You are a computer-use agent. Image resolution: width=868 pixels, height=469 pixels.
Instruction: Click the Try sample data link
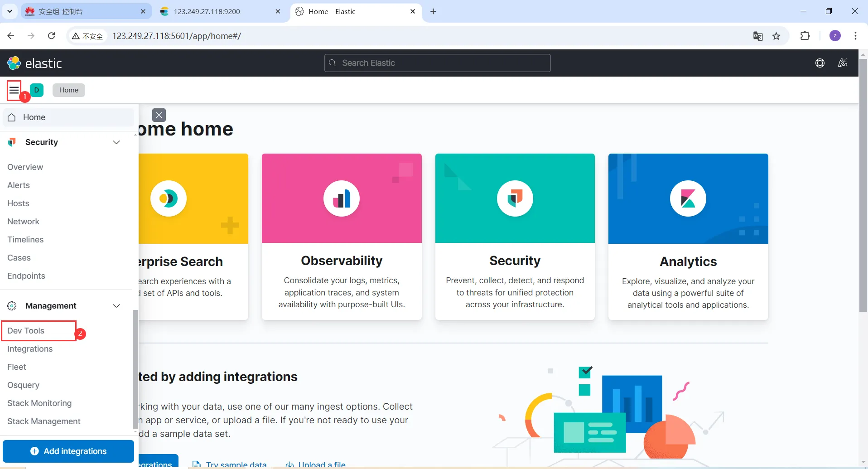click(x=229, y=464)
